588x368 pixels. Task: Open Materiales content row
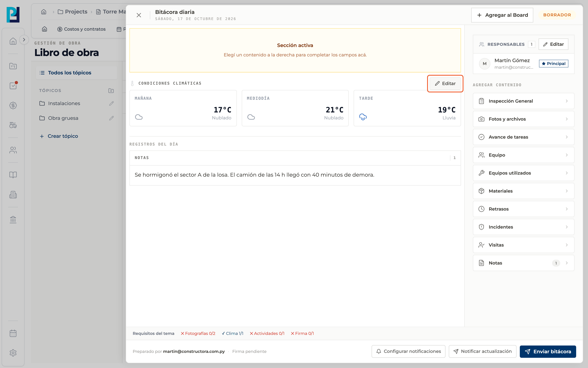[x=523, y=191]
